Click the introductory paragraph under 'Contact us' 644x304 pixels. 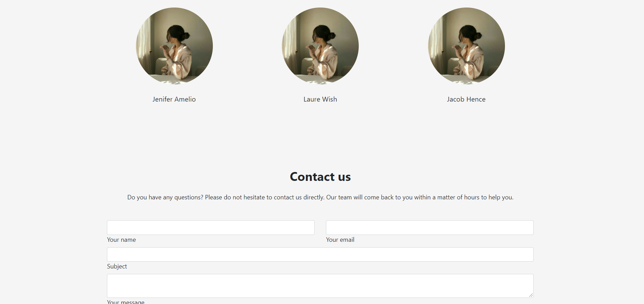[x=320, y=197]
